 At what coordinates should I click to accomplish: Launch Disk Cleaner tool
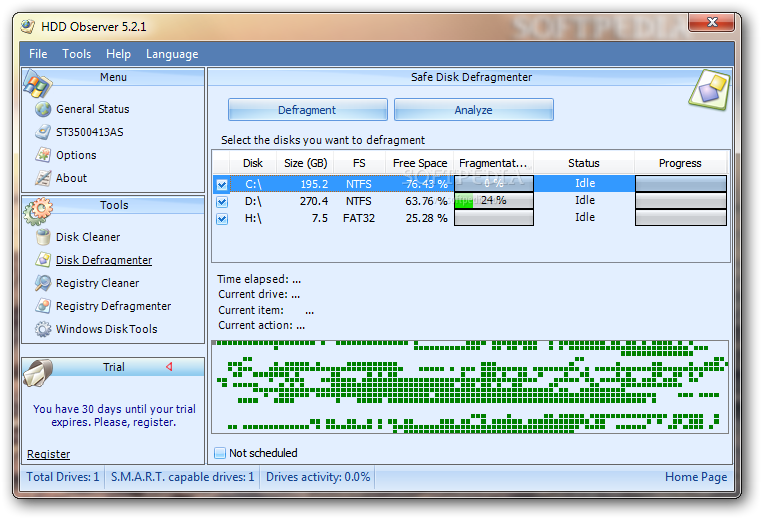pyautogui.click(x=88, y=237)
